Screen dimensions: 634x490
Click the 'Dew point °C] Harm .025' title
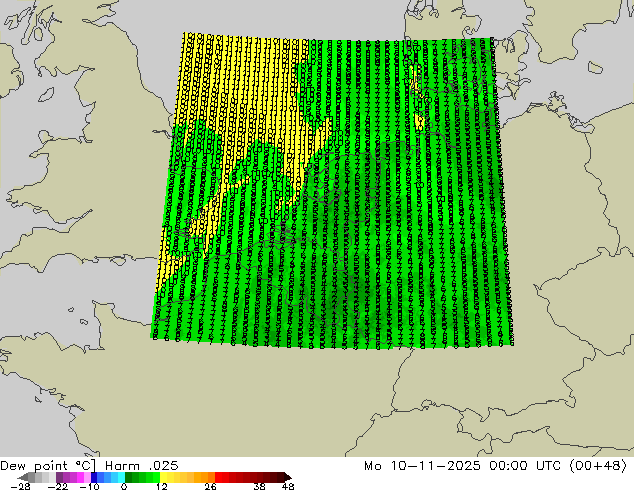coord(89,465)
